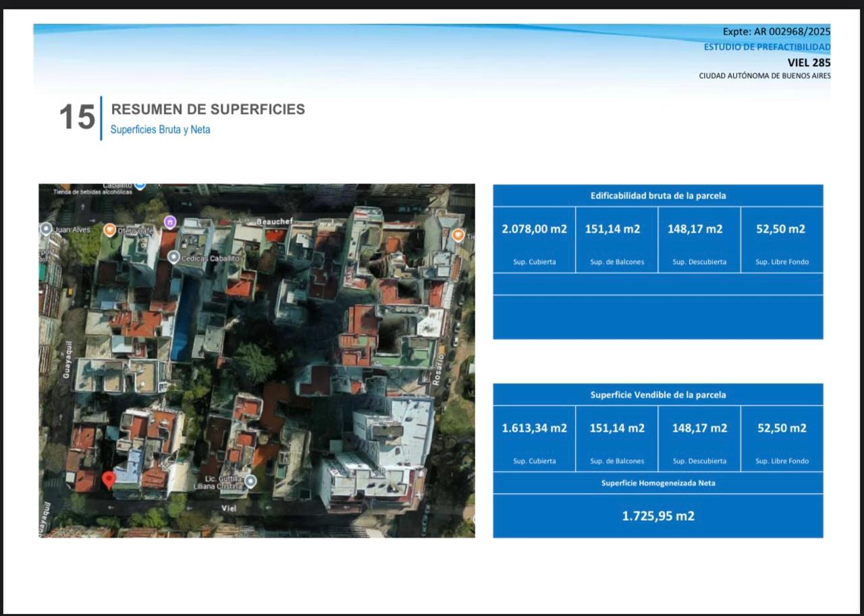Click the orange marker at map's right edge

458,235
